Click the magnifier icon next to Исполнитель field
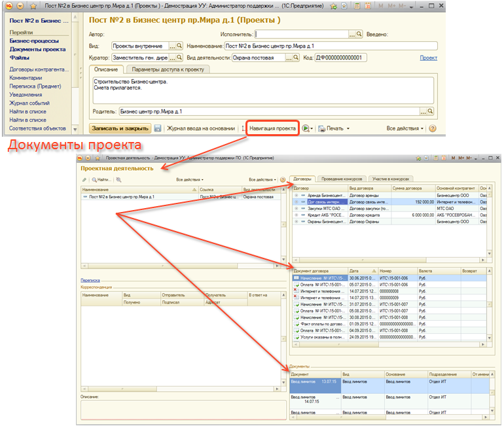Image resolution: width=504 pixels, height=426 pixels. [359, 35]
